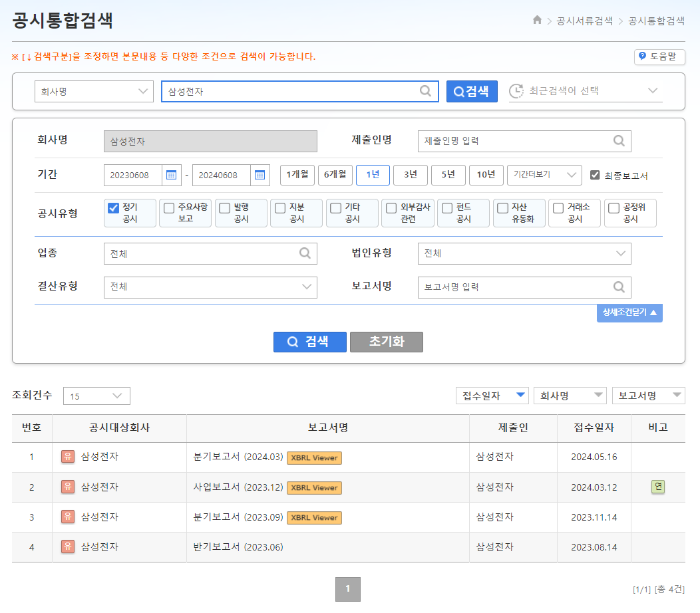Viewport: 700px width, 613px height.
Task: Select the 1개월 period button
Action: (297, 175)
